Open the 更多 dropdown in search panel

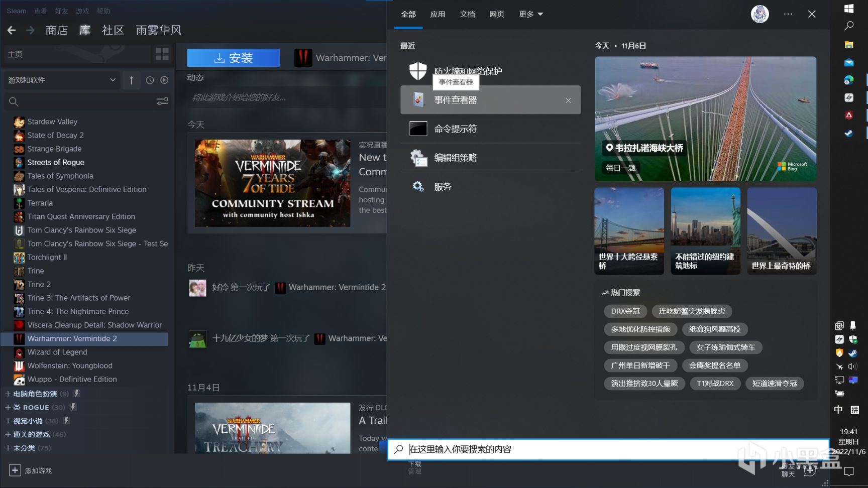(531, 14)
